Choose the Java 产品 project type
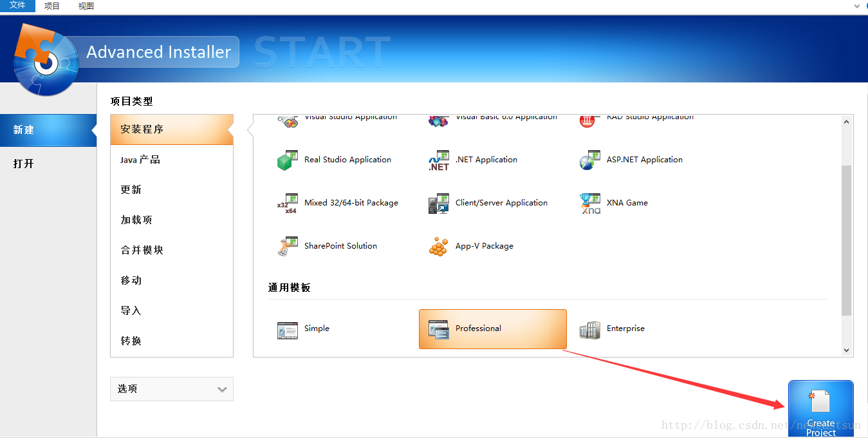The height and width of the screenshot is (438, 868). coord(172,160)
